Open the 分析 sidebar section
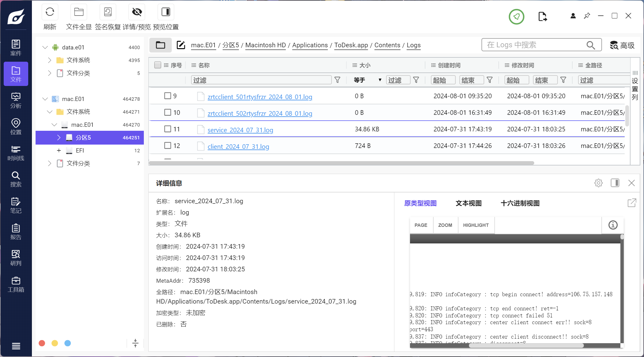Viewport: 644px width, 357px height. 16,100
